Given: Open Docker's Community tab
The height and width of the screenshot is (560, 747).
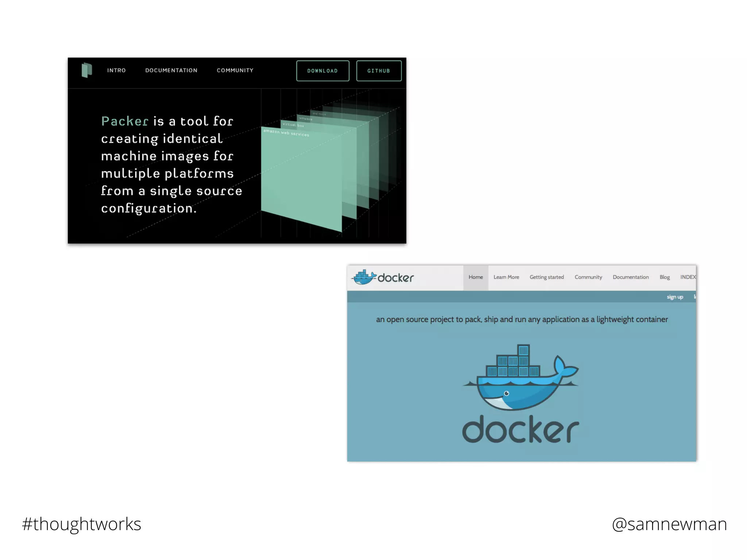Looking at the screenshot, I should click(x=588, y=277).
